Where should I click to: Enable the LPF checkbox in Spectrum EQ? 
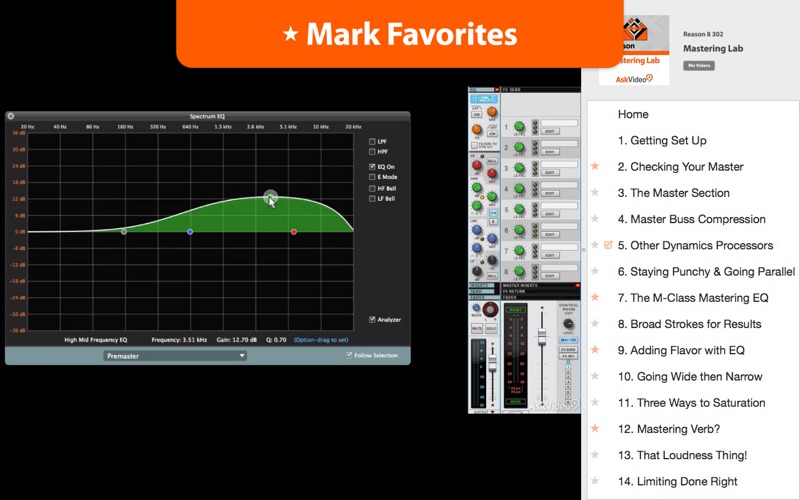point(372,141)
